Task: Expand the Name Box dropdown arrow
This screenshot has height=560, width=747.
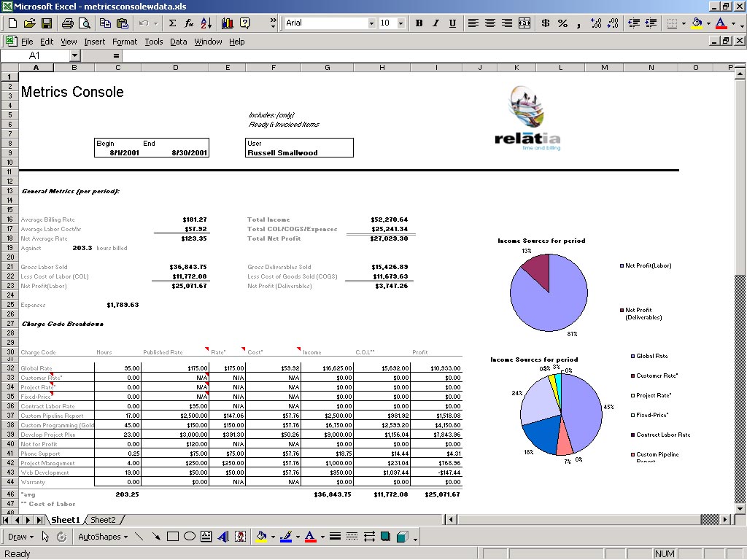Action: [x=75, y=55]
